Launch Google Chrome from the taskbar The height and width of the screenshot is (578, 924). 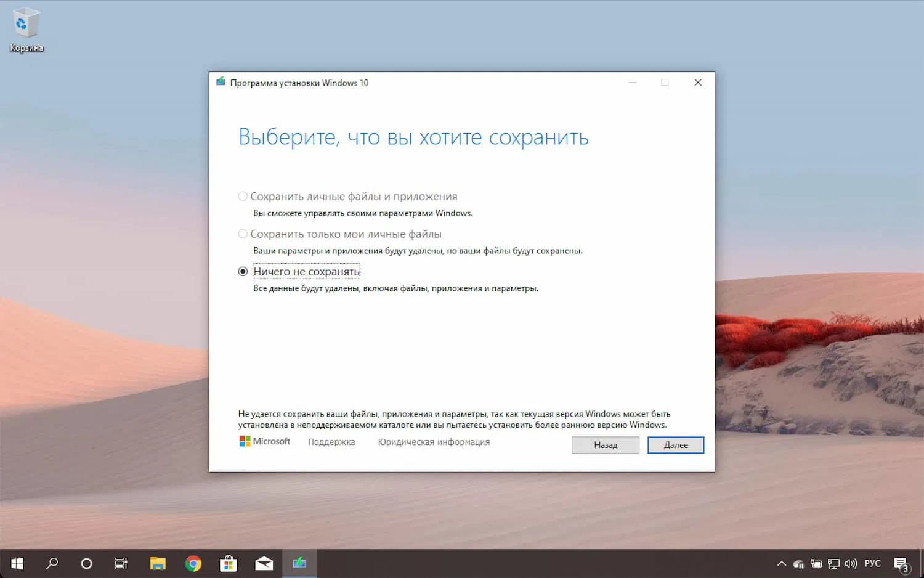[x=193, y=563]
